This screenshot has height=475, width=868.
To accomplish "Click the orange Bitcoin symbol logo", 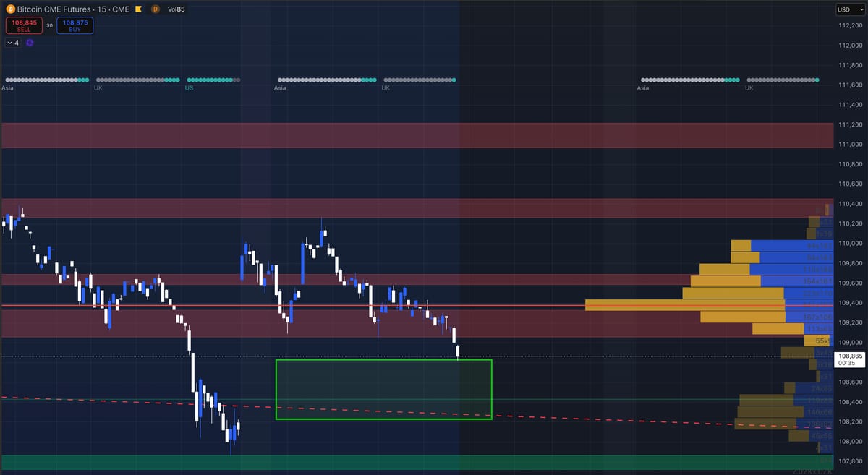I will 10,9.
